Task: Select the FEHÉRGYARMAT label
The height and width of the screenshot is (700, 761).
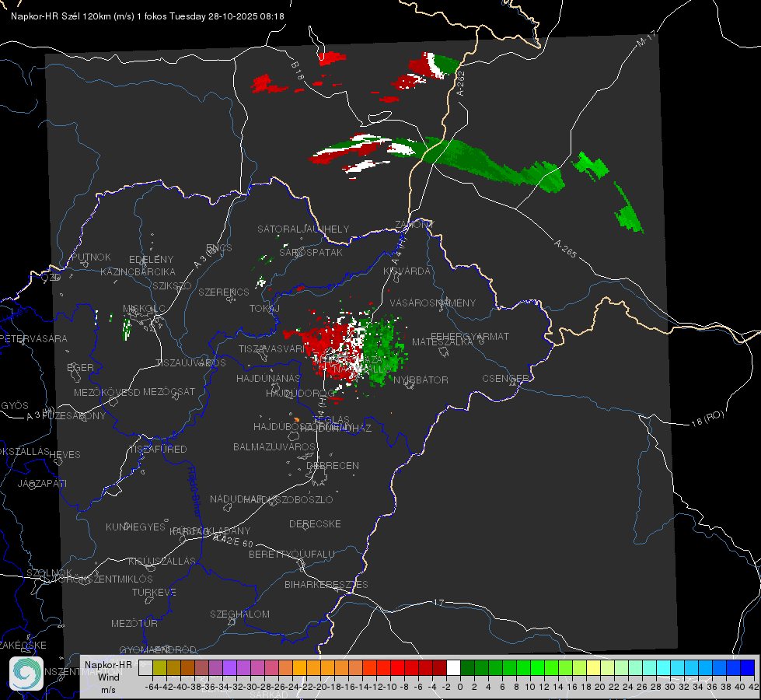Action: pos(470,336)
